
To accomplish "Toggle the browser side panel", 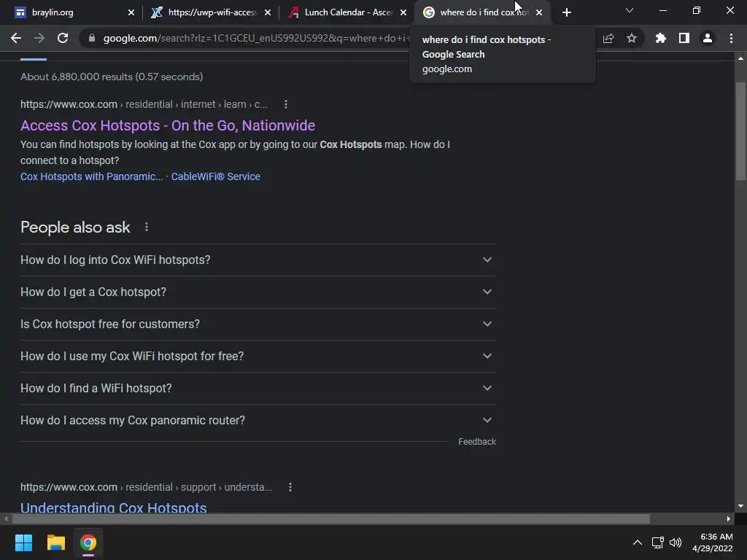I will pos(684,38).
